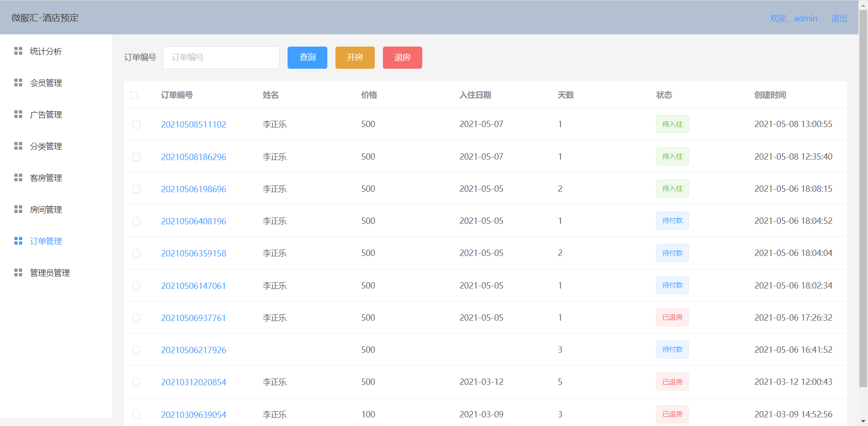Open order link 20210508511102
Screen dimensions: 868x426
pos(193,124)
